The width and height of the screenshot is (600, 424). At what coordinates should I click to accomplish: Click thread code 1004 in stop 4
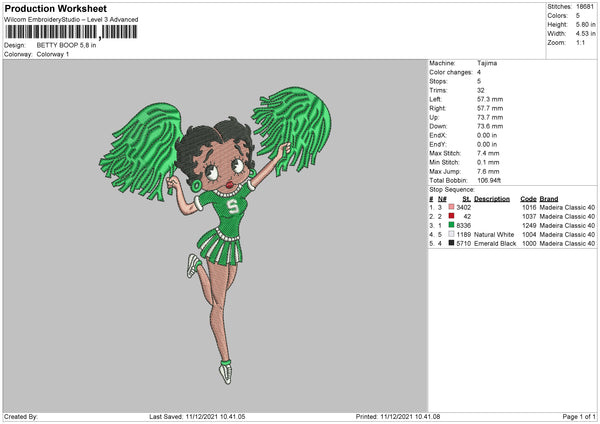click(529, 235)
